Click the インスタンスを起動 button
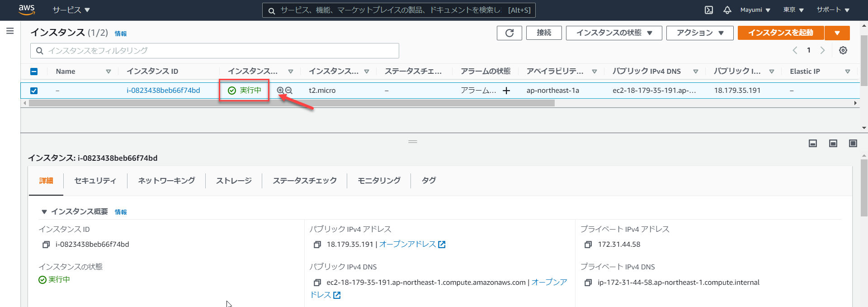 (781, 33)
